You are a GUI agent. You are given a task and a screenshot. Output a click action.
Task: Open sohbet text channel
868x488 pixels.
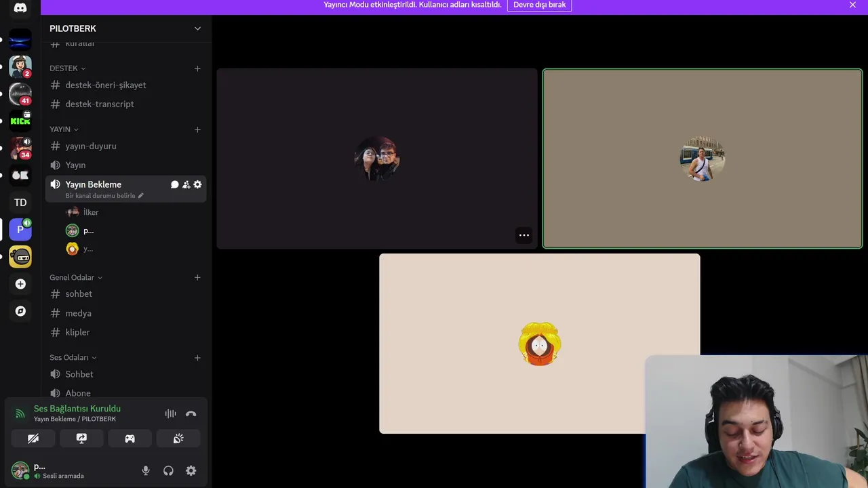pyautogui.click(x=126, y=293)
